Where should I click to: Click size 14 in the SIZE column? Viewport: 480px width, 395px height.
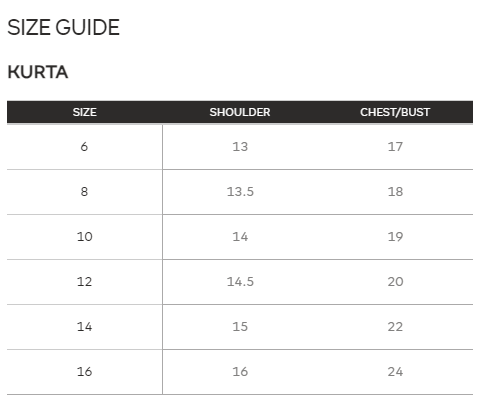[x=85, y=327]
